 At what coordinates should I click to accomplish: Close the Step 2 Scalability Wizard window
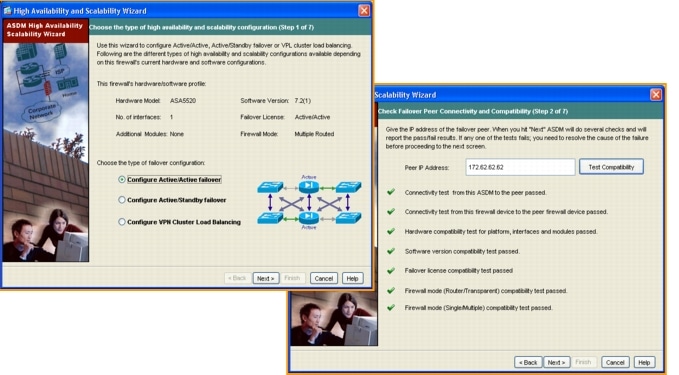coord(656,94)
